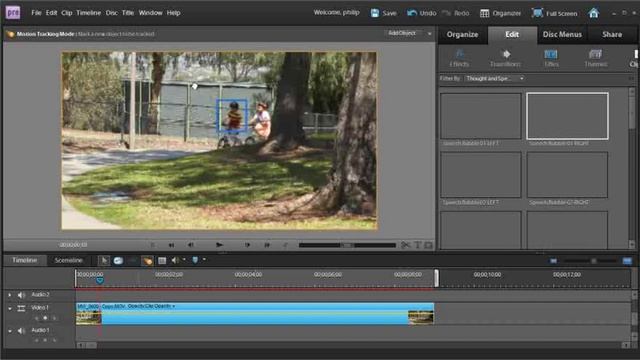Screen dimensions: 640x360
Task: Switch to the Disc Menus tab
Action: pos(562,35)
